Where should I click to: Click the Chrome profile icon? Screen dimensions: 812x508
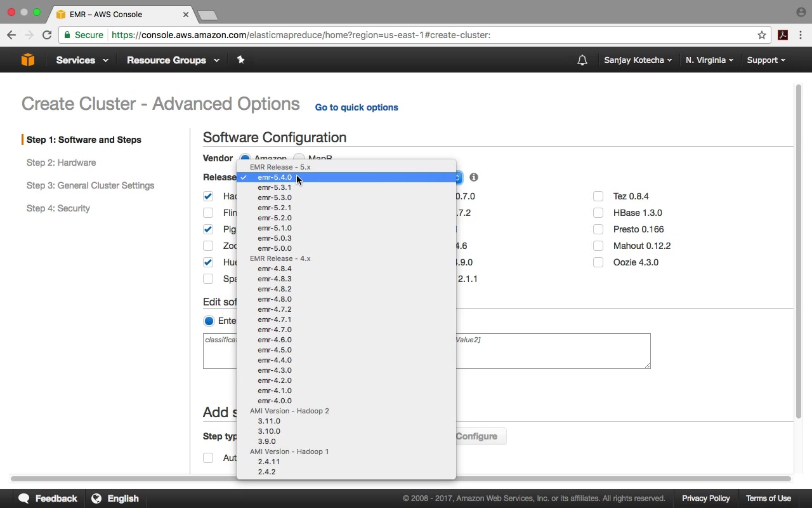click(801, 12)
